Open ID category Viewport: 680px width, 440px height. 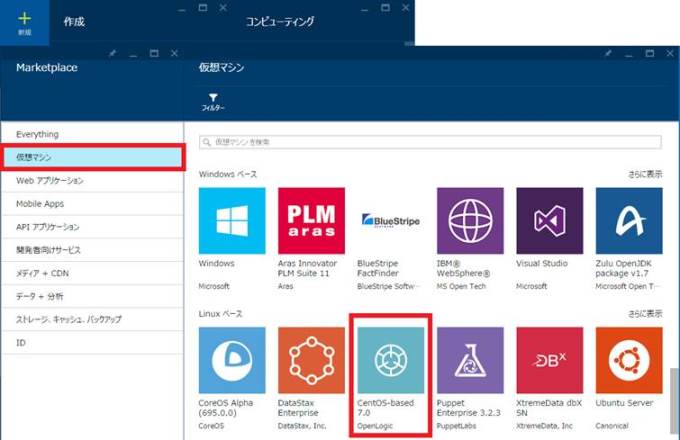click(92, 342)
